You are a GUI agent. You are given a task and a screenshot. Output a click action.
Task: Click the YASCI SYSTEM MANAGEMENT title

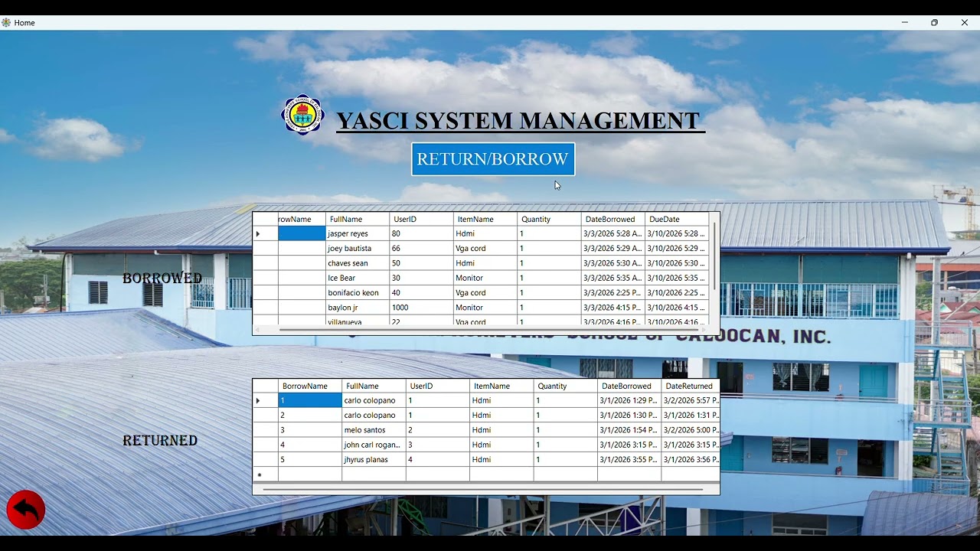point(520,121)
